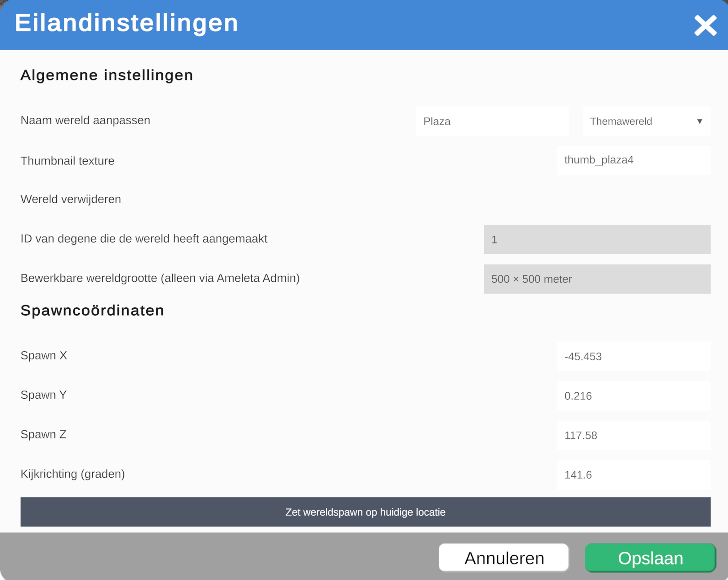The image size is (728, 580).
Task: Click the 500 × 500 meter size field
Action: [x=597, y=279]
